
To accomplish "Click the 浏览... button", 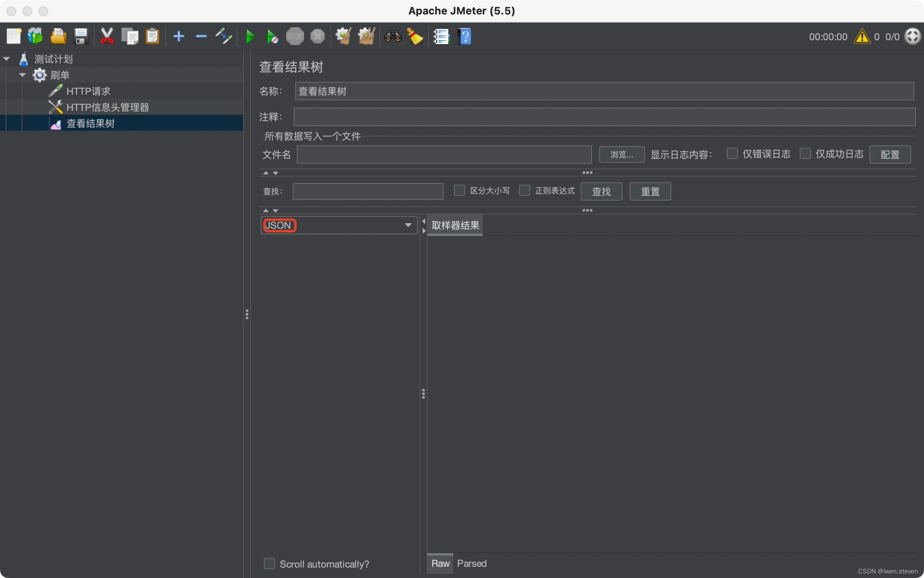I will coord(622,155).
